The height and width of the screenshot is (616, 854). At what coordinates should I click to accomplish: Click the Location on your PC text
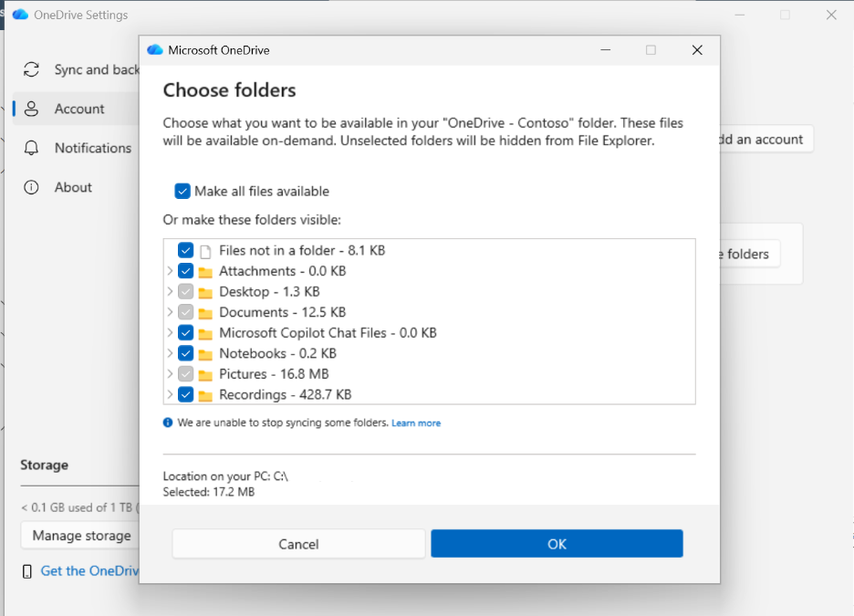coord(225,476)
